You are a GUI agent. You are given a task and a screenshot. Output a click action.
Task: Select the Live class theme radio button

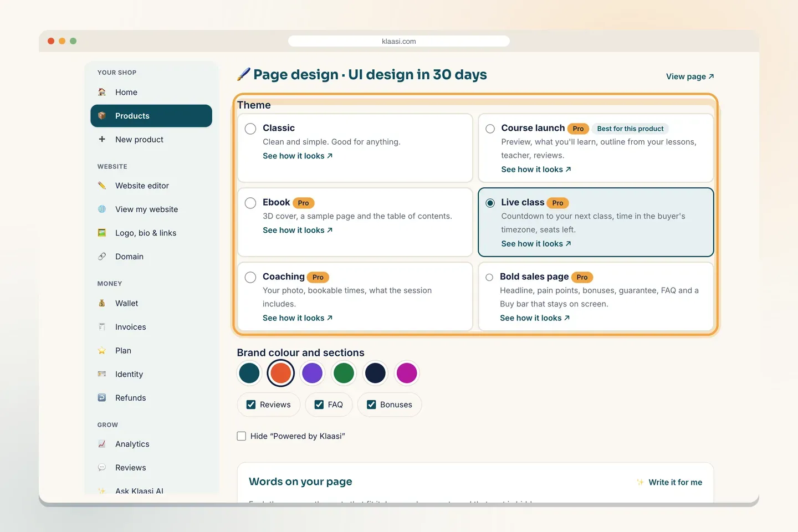tap(490, 203)
